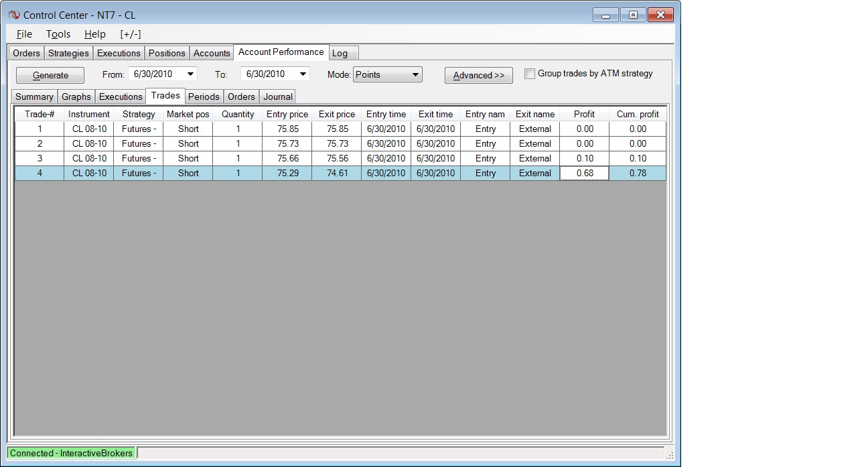Sort by the Cum. profit column header
868x467 pixels.
(x=638, y=114)
